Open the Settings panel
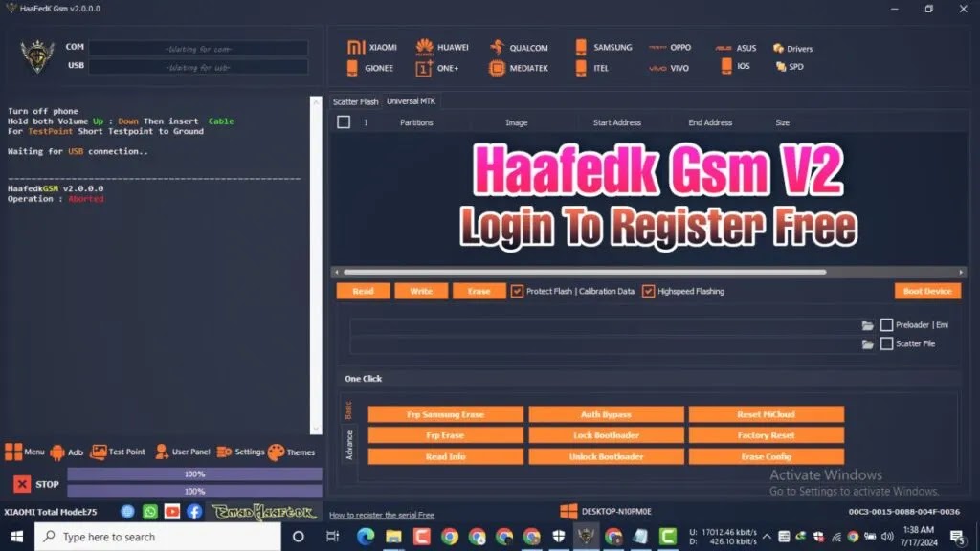980x551 pixels. click(x=240, y=452)
